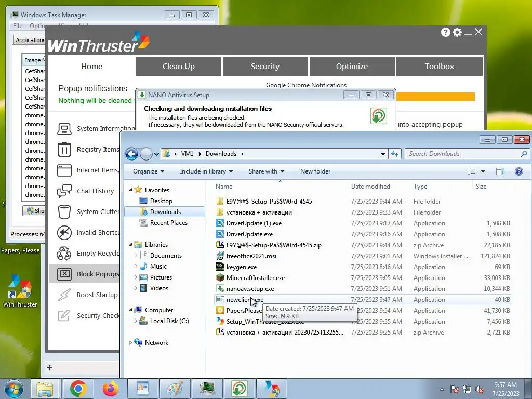Select Security Check pencil icon
This screenshot has height=399, width=532.
tap(64, 315)
